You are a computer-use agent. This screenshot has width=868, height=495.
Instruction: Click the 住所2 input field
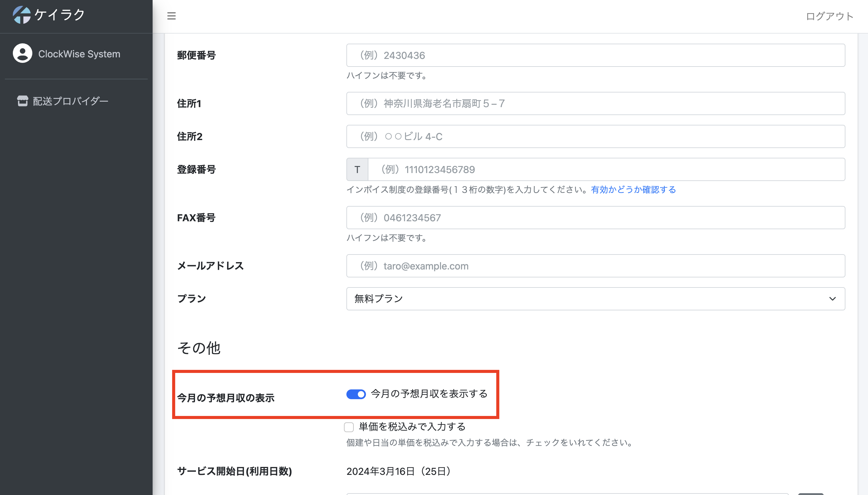click(595, 136)
